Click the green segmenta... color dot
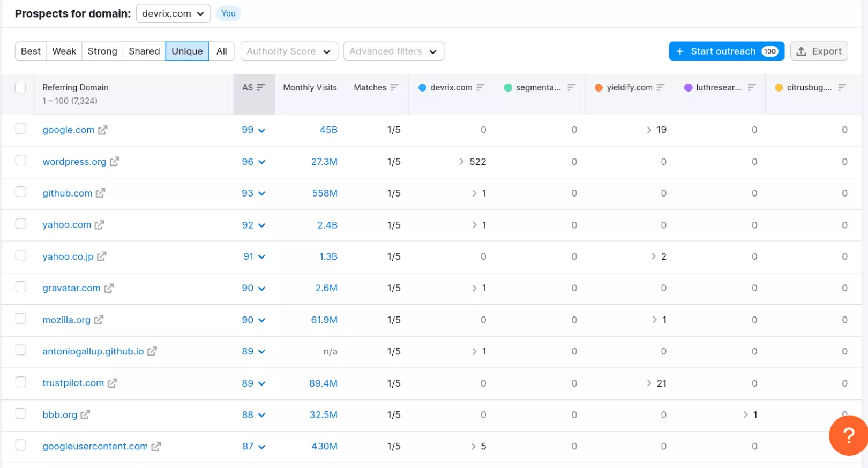Screen dimensions: 868x468 (508, 87)
